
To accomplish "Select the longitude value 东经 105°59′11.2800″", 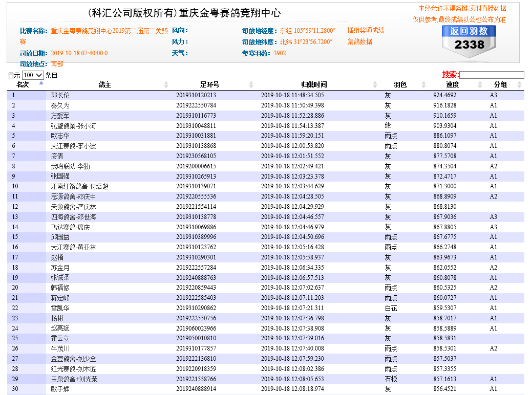I will pos(308,31).
